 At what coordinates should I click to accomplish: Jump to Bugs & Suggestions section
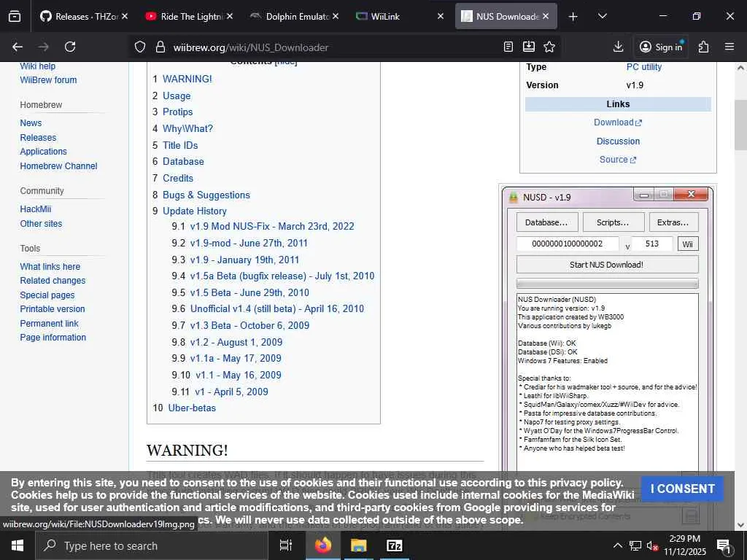pyautogui.click(x=206, y=195)
